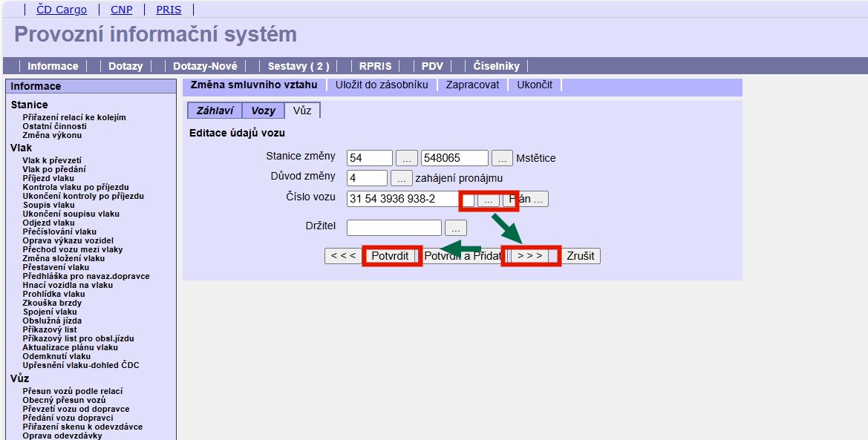Switch to the Vozy tab

click(x=264, y=111)
